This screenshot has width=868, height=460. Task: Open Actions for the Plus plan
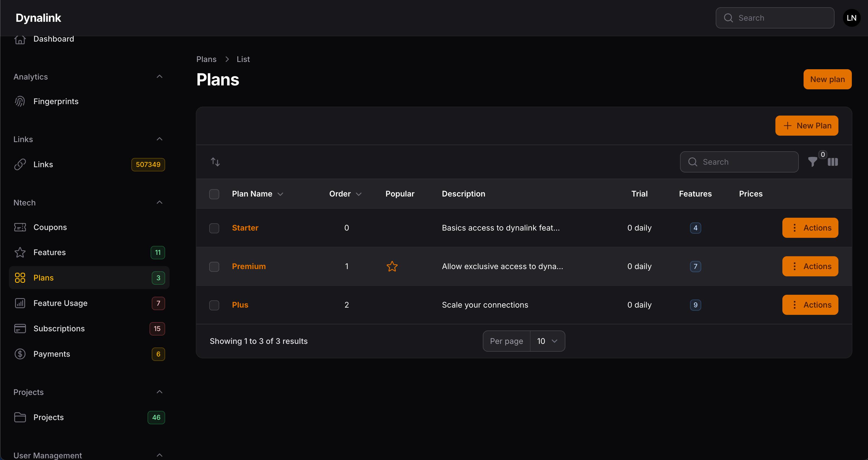coord(810,305)
